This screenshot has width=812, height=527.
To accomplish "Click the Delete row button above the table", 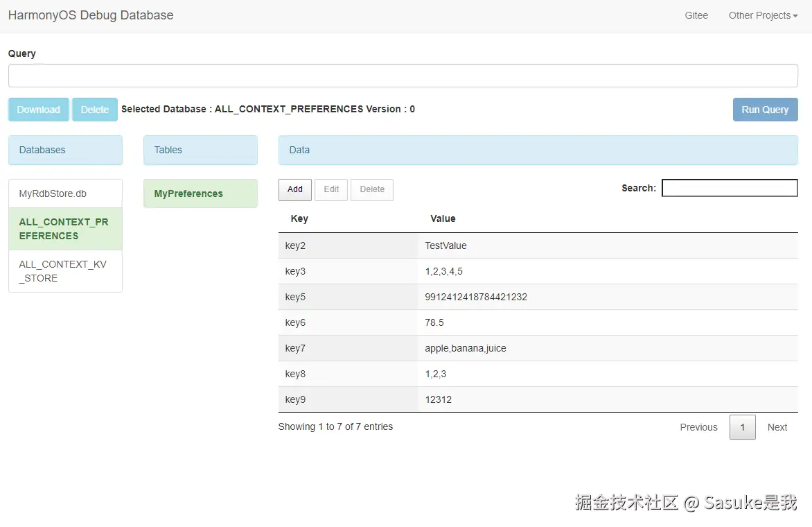I will 372,190.
